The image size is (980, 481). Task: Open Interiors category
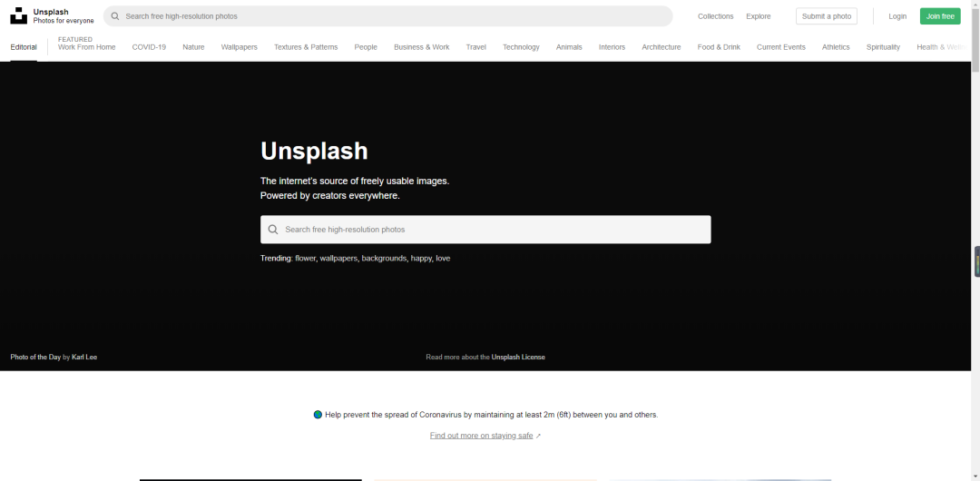coord(612,47)
